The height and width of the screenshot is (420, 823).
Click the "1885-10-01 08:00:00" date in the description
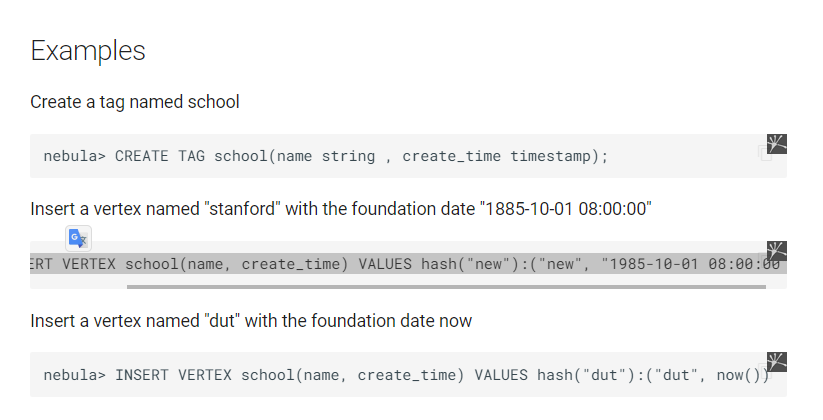click(x=566, y=210)
